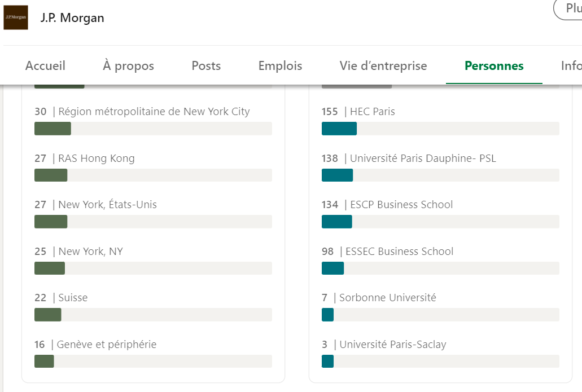Choose Université Paris-Saclay school filter
Viewport: 582px width, 392px height.
pos(440,354)
